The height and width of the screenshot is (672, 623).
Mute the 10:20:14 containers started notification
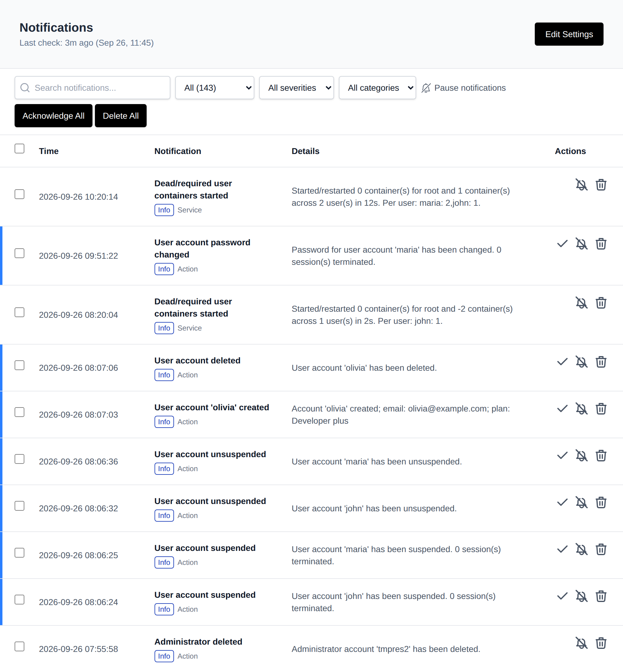(x=581, y=185)
